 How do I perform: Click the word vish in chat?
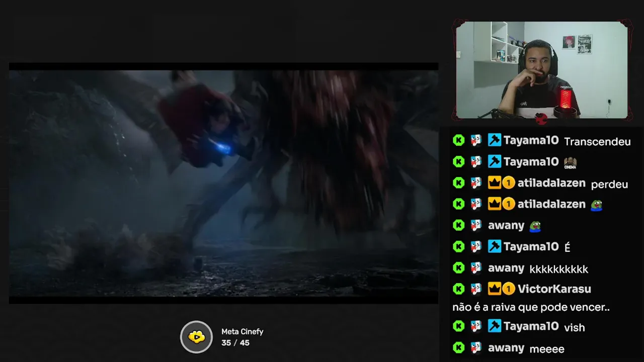pyautogui.click(x=575, y=328)
